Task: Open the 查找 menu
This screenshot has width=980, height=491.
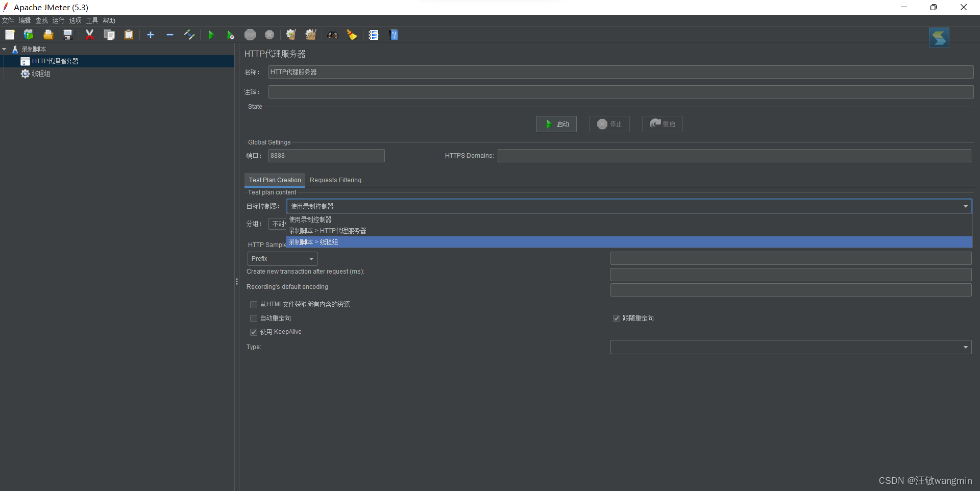Action: click(x=42, y=20)
